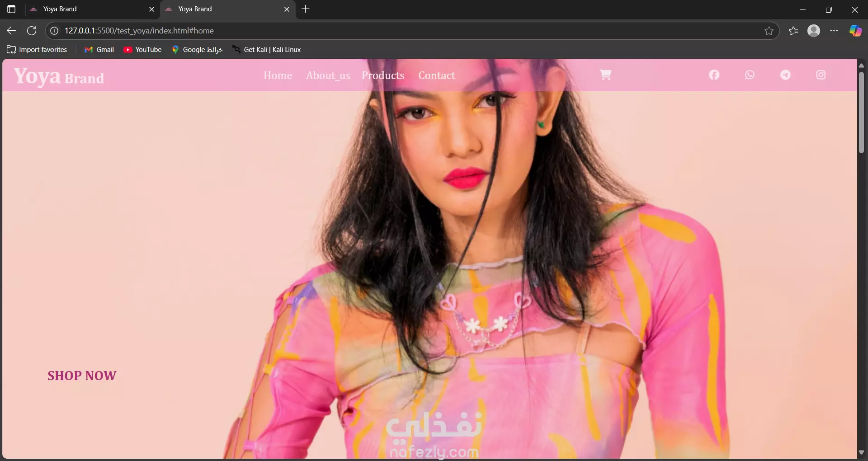
Task: Open the browser profile avatar
Action: pos(814,31)
